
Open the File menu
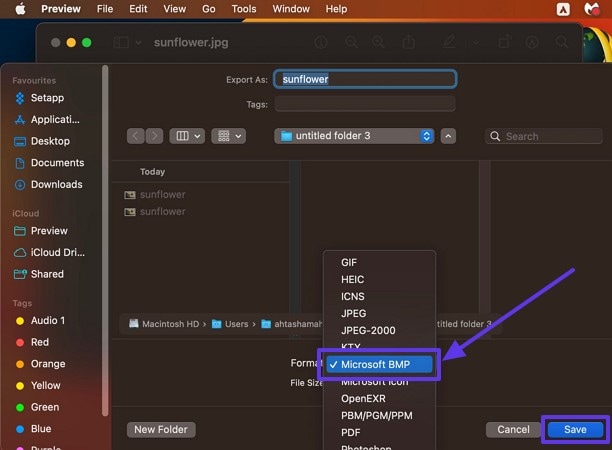(x=105, y=9)
